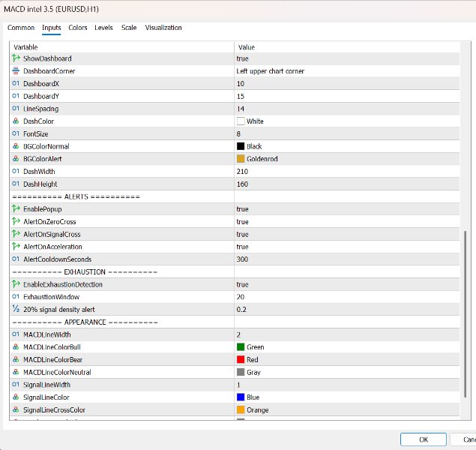Screen dimensions: 476x450
Task: Confirm settings with the OK button
Action: coord(424,439)
